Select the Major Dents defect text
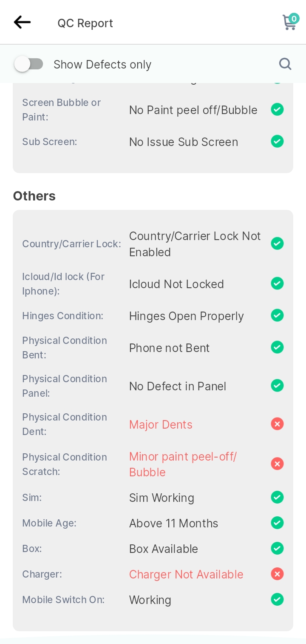 161,424
